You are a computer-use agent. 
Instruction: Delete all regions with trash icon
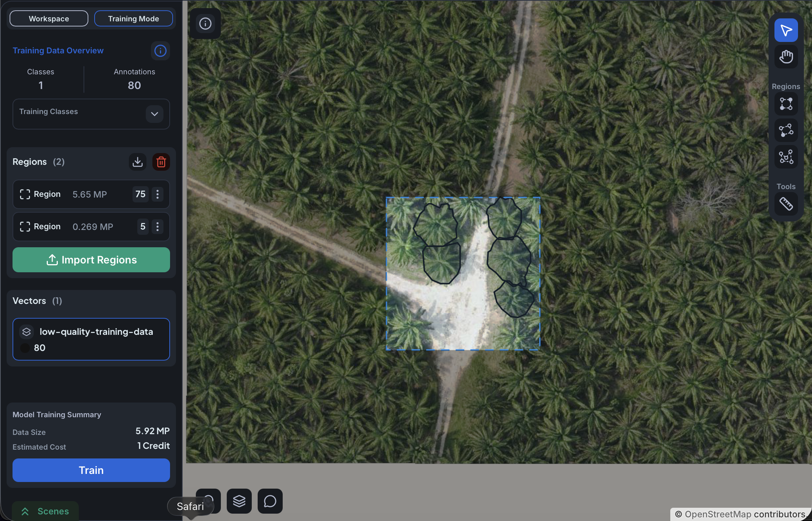(x=161, y=162)
